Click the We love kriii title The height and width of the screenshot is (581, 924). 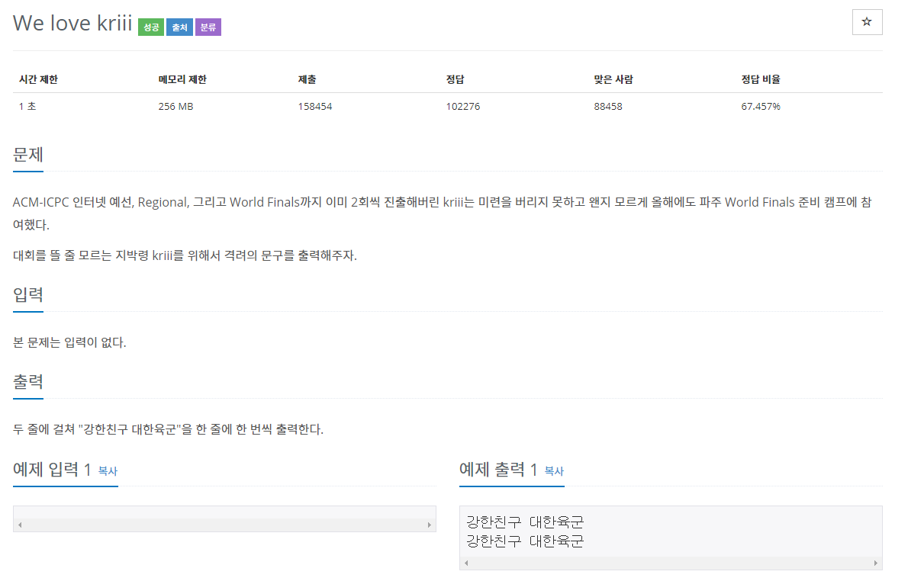pyautogui.click(x=72, y=23)
